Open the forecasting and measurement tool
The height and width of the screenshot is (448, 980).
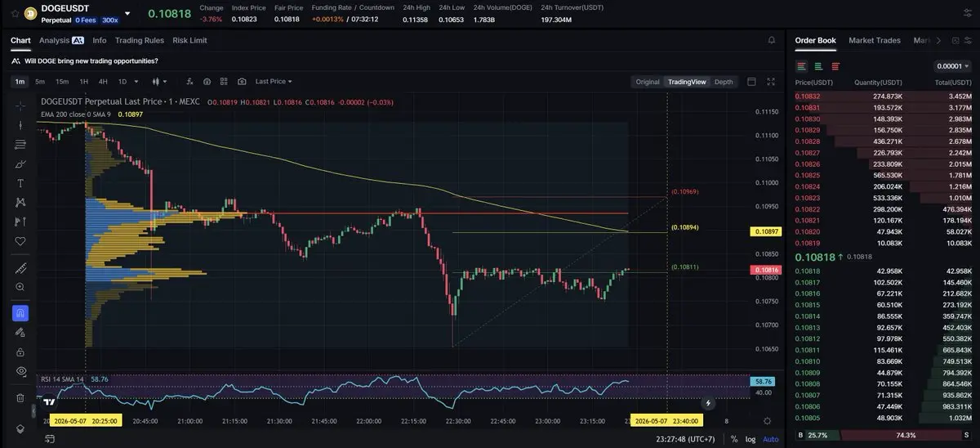point(21,222)
